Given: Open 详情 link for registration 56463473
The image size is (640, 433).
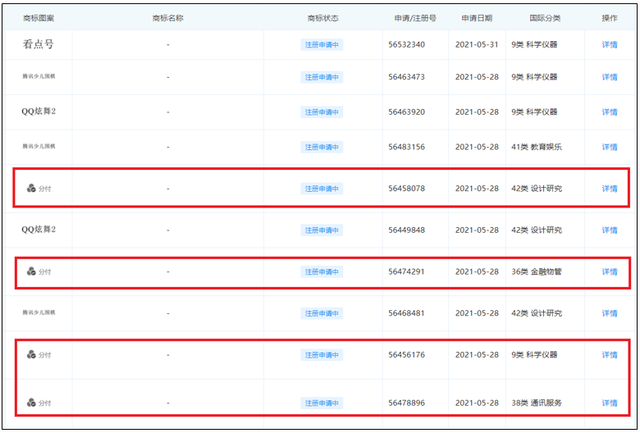Looking at the screenshot, I should point(609,77).
